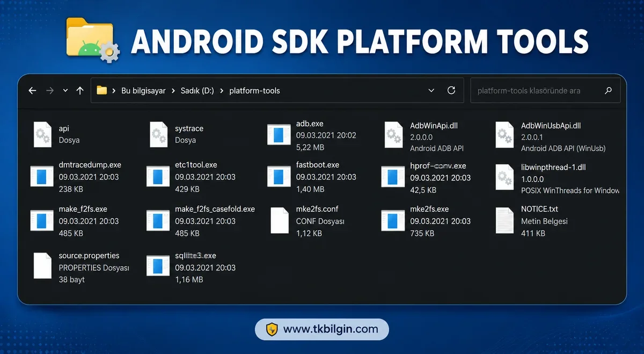
Task: Select the sqlite3.exe icon
Action: (158, 266)
